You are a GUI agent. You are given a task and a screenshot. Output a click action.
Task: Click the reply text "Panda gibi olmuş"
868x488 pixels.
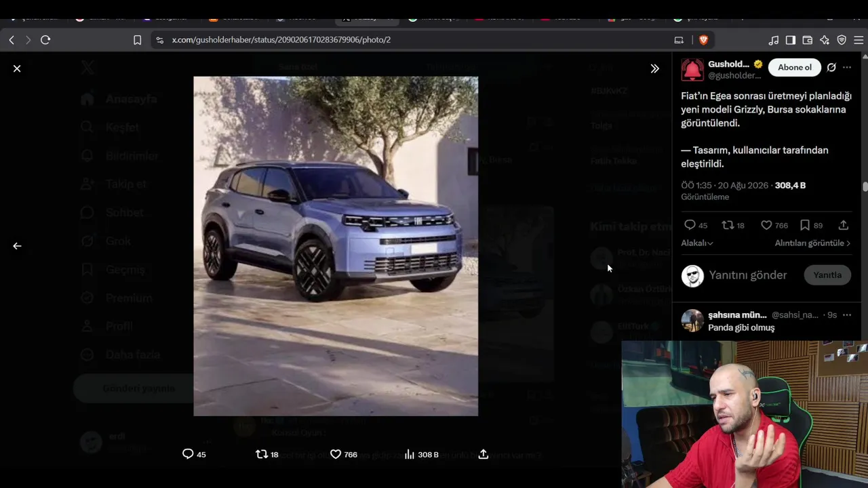tap(741, 328)
